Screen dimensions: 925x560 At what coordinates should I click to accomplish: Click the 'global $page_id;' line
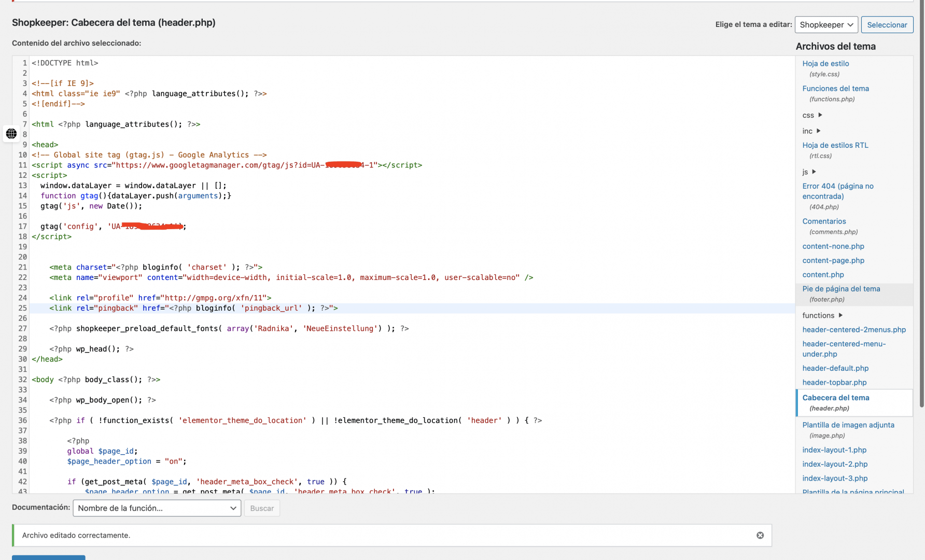pyautogui.click(x=102, y=451)
